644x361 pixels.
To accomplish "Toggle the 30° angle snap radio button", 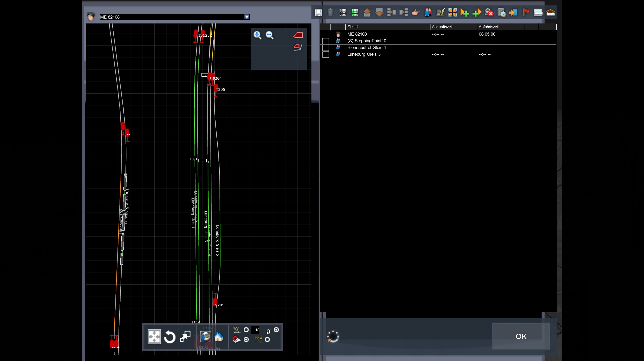I will click(x=246, y=330).
